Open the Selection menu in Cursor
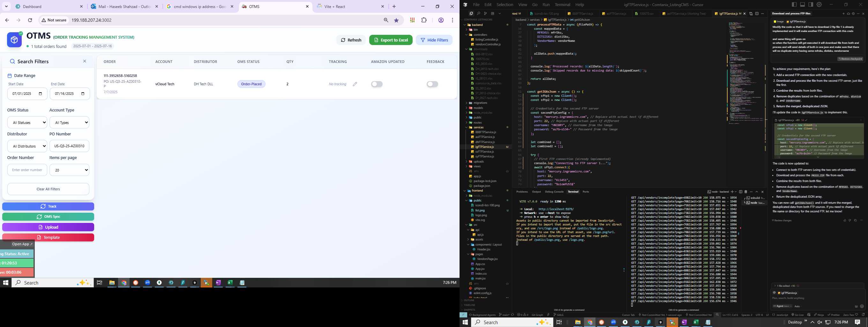This screenshot has height=327, width=868. coord(505,4)
